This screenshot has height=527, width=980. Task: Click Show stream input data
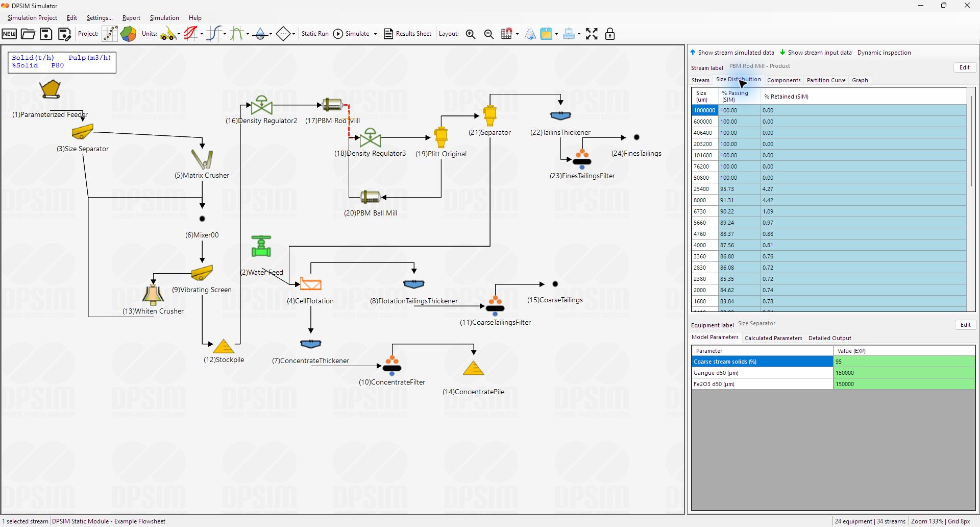click(816, 53)
